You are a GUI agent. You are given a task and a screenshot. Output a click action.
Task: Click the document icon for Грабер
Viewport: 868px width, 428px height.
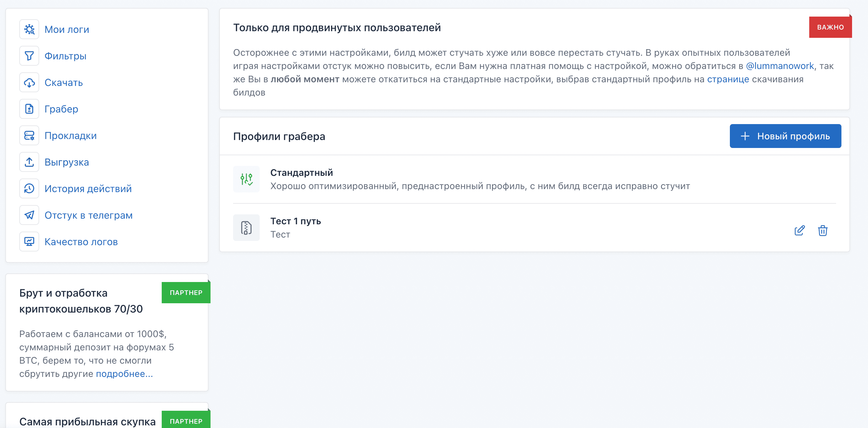[29, 109]
